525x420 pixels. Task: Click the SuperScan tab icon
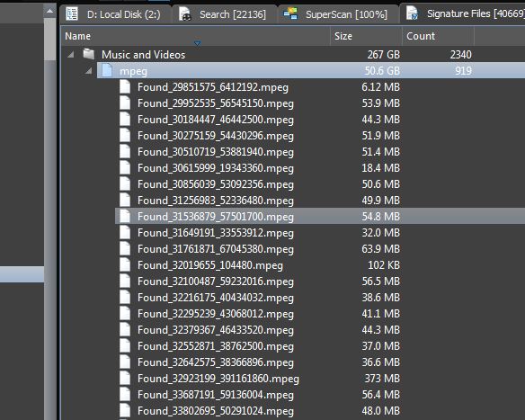(x=290, y=13)
